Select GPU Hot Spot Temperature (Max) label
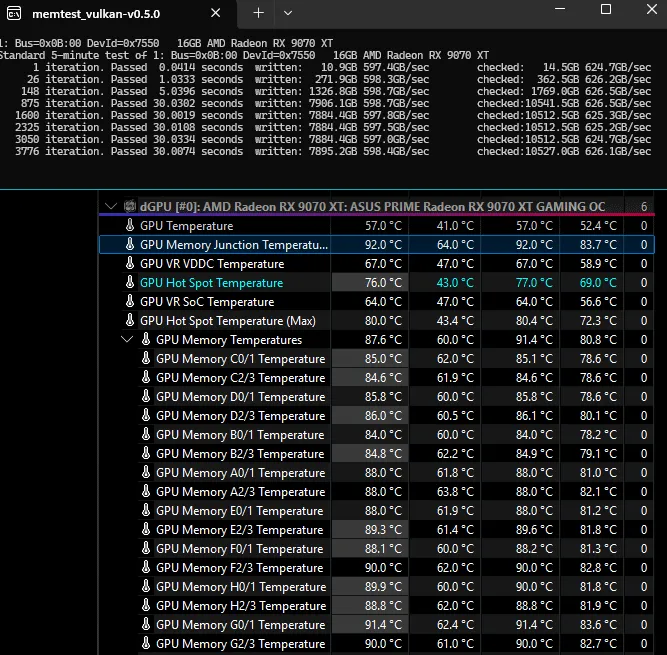This screenshot has height=655, width=667. tap(228, 321)
